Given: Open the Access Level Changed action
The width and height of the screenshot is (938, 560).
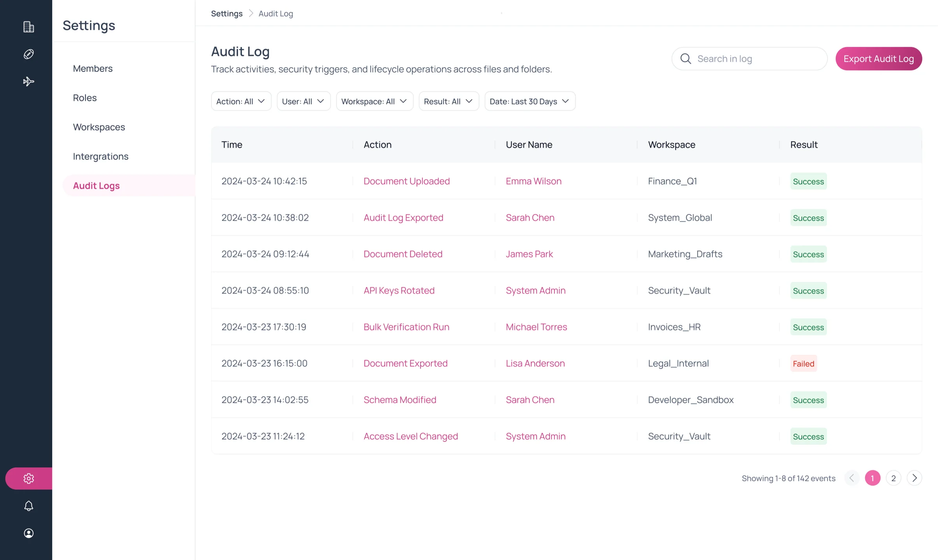Looking at the screenshot, I should tap(411, 436).
